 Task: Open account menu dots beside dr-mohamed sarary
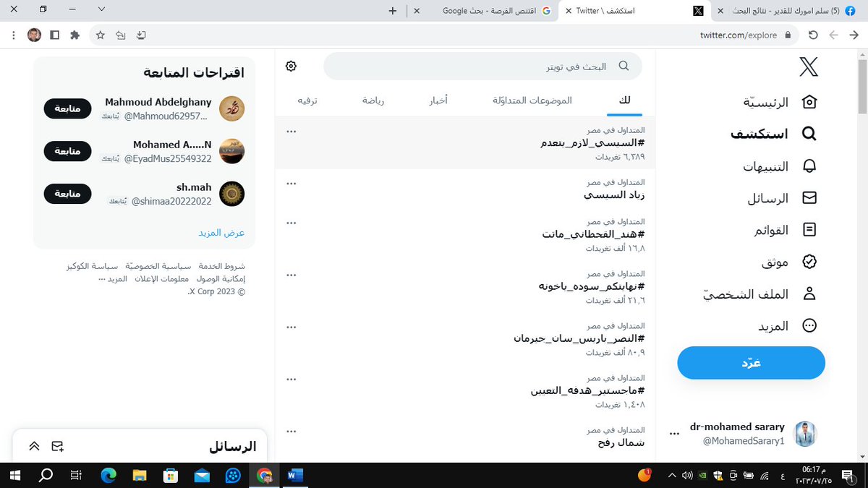pos(675,434)
